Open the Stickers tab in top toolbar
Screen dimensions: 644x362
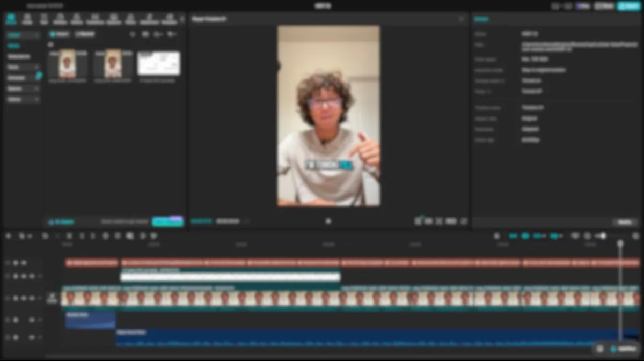(x=61, y=19)
